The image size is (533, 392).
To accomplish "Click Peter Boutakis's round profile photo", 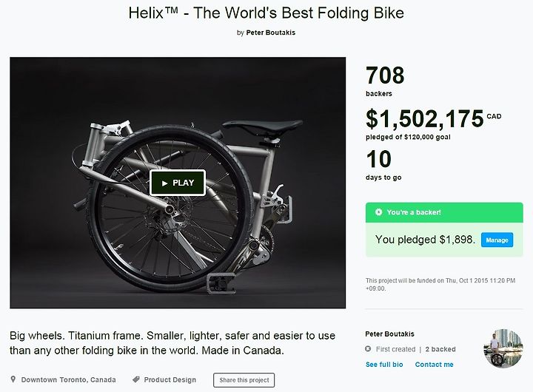I will click(x=503, y=348).
